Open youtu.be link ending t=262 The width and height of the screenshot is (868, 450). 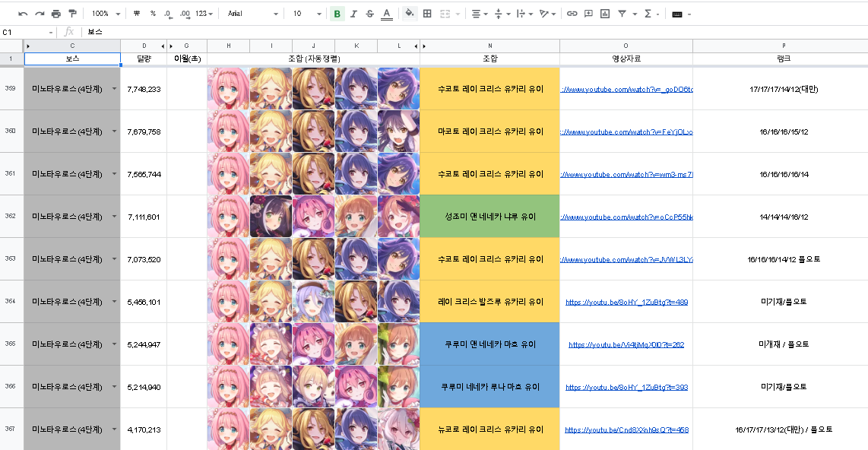point(626,344)
